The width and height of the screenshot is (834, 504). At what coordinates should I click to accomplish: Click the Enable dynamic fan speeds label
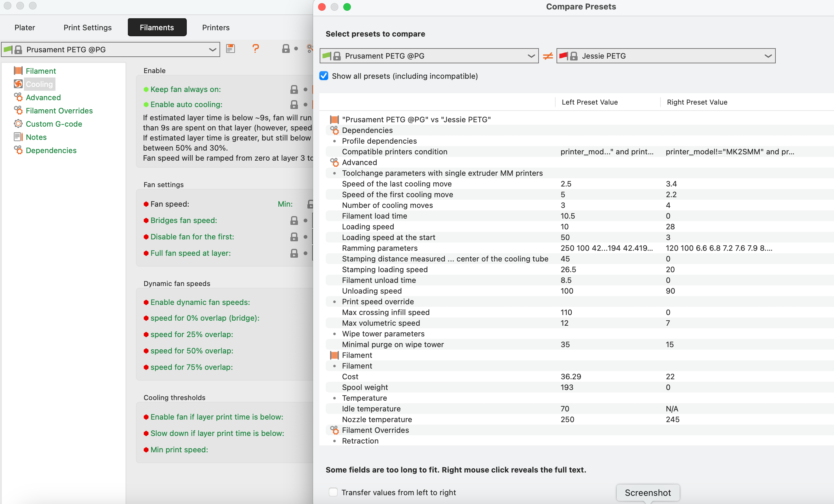point(200,302)
